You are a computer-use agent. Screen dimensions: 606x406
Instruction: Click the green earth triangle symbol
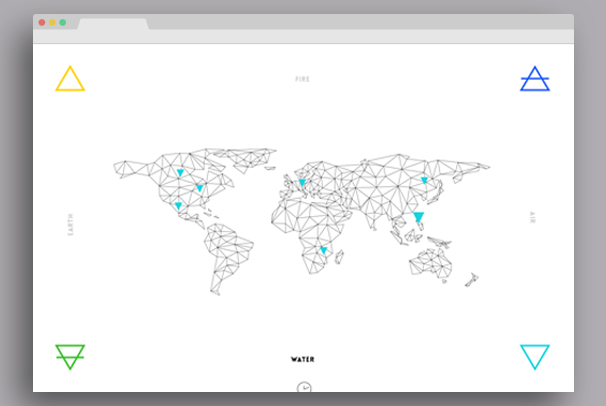70,356
